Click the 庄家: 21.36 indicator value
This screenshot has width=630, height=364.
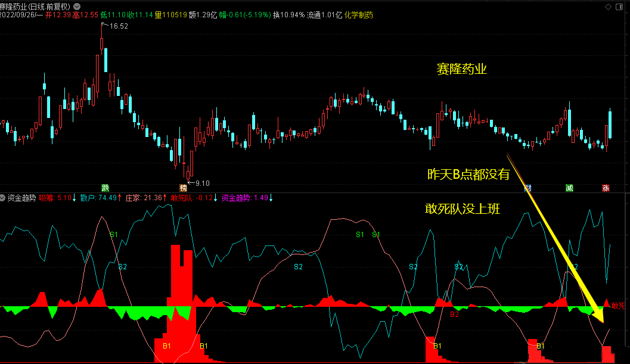(x=144, y=198)
